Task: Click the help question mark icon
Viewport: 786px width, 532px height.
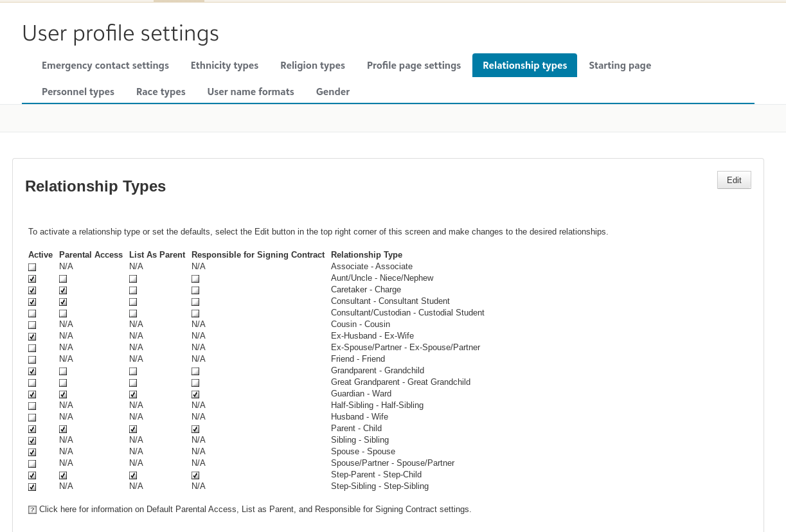Action: click(32, 510)
